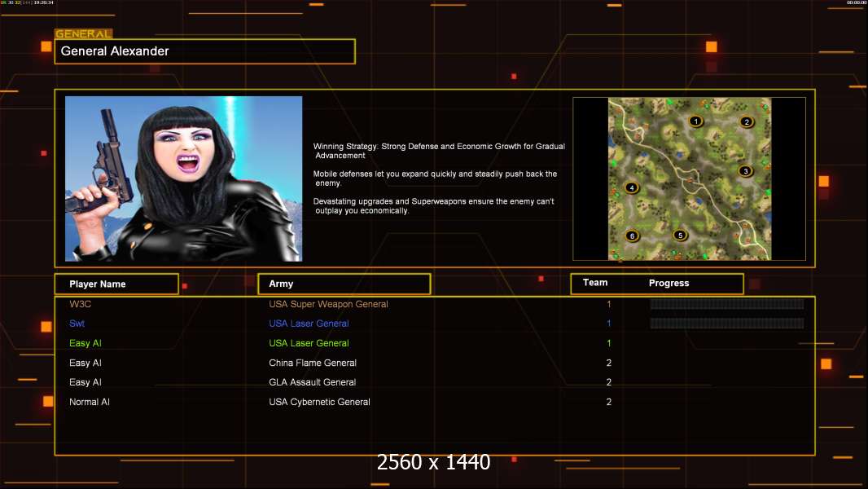Click USA Cybernetic General army entry
868x489 pixels.
coord(319,402)
